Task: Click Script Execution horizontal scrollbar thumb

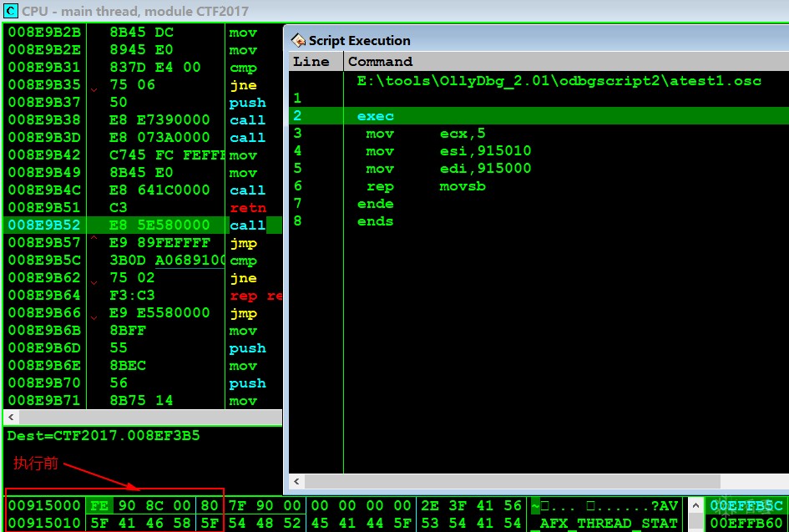Action: click(513, 481)
